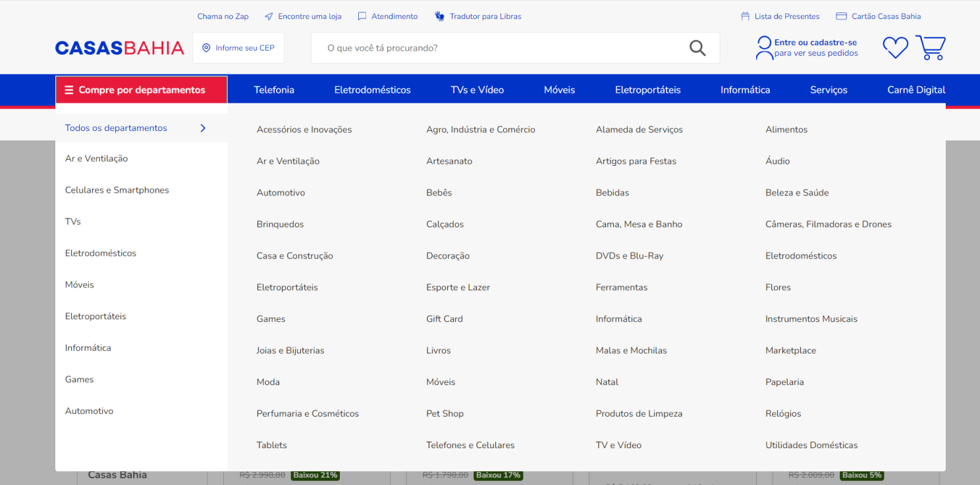The width and height of the screenshot is (980, 485).
Task: Open favorites via the heart icon
Action: coord(895,48)
